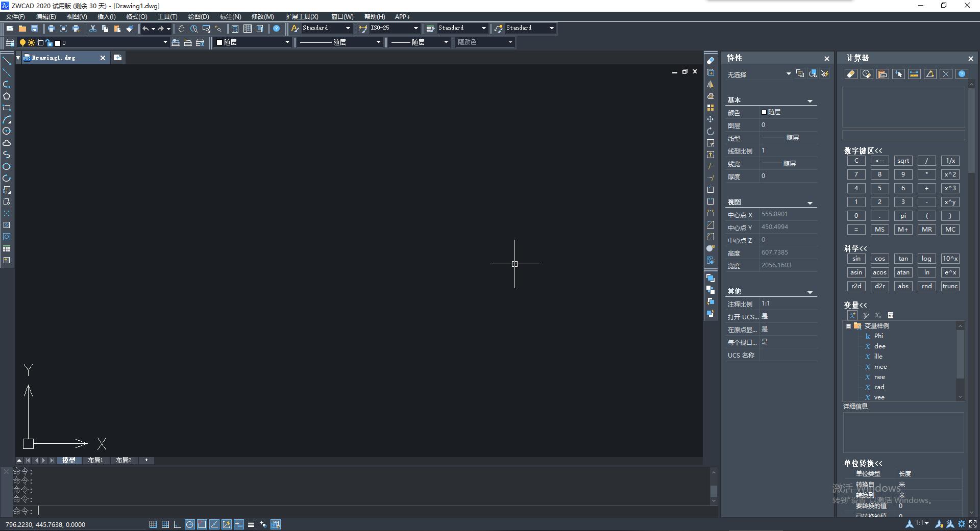Open the 绘图(D) menu
This screenshot has height=531, width=980.
coord(198,17)
